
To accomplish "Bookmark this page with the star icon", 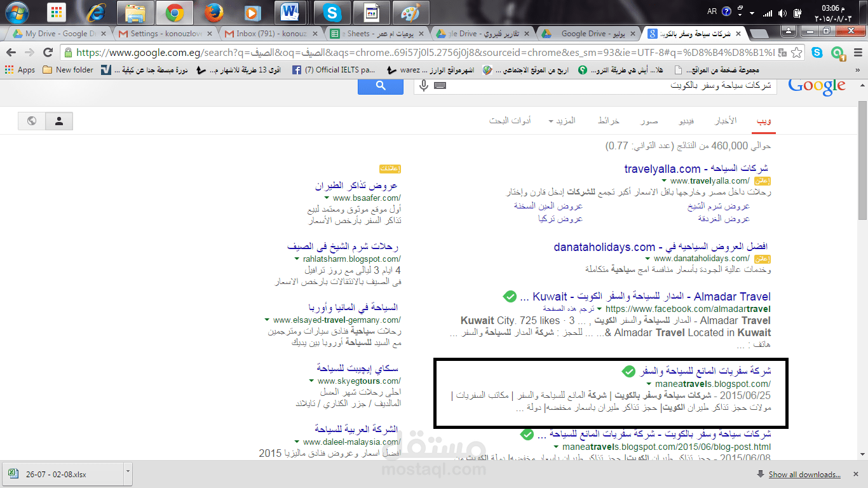I will (796, 53).
